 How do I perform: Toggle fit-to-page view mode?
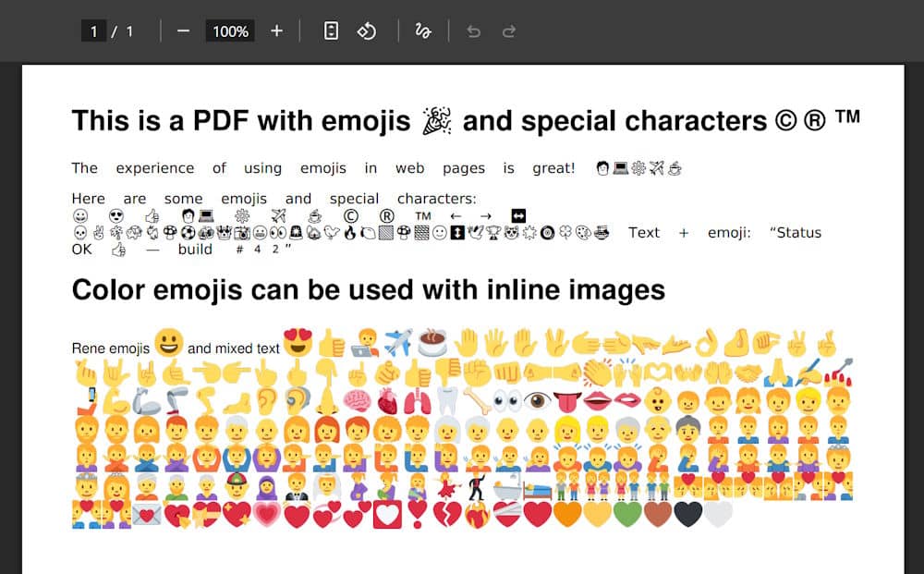(329, 31)
